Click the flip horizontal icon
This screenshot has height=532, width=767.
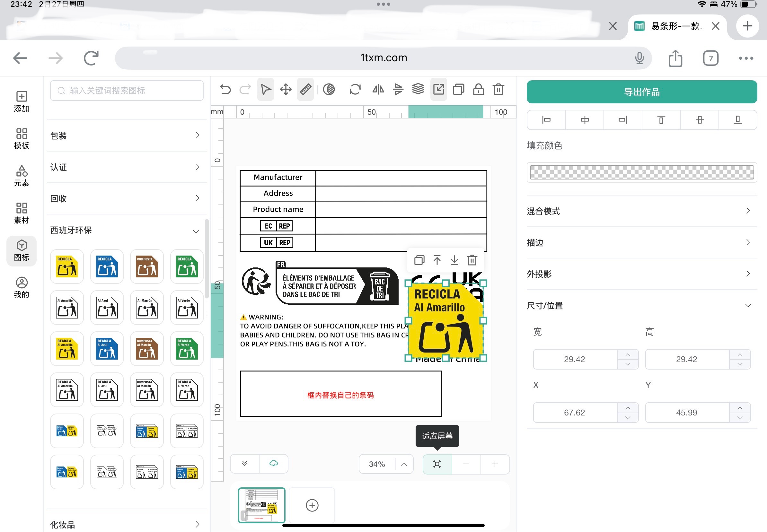[x=378, y=89]
